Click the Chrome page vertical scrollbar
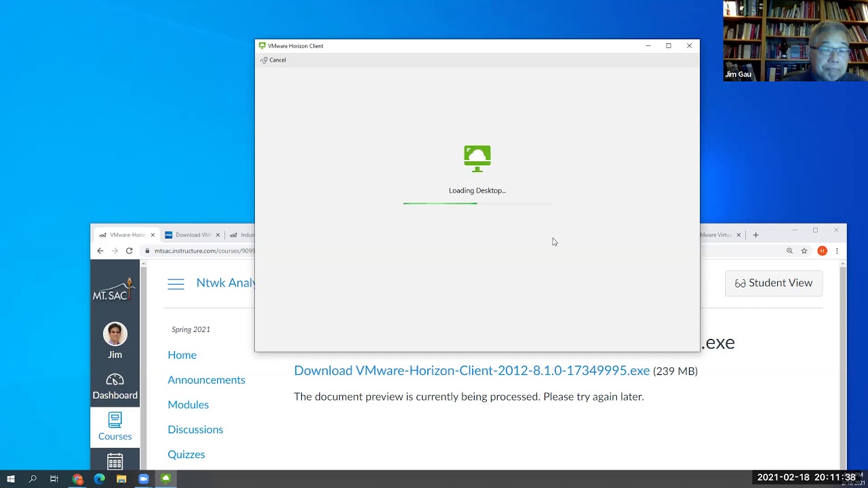Viewport: 868px width, 488px height. tap(843, 366)
